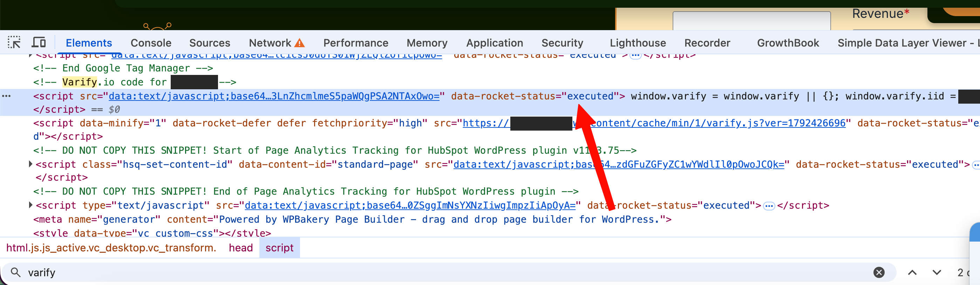Switch to the Application tab
Viewport: 980px width, 285px height.
pyautogui.click(x=495, y=43)
